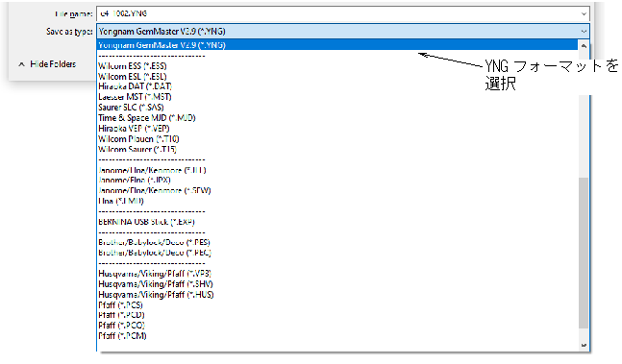Click the list scrollbar up arrow

pyautogui.click(x=584, y=46)
